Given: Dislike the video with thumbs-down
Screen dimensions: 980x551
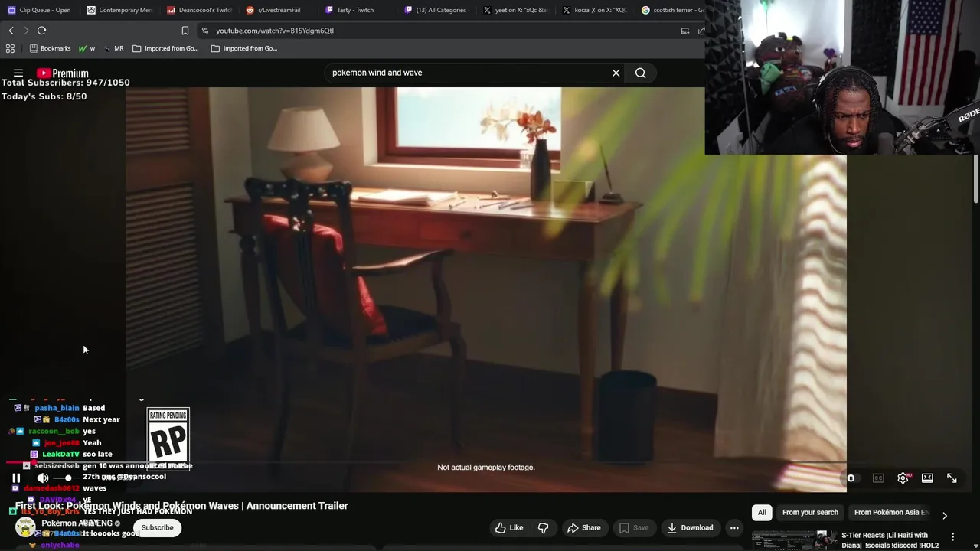Looking at the screenshot, I should tap(543, 527).
